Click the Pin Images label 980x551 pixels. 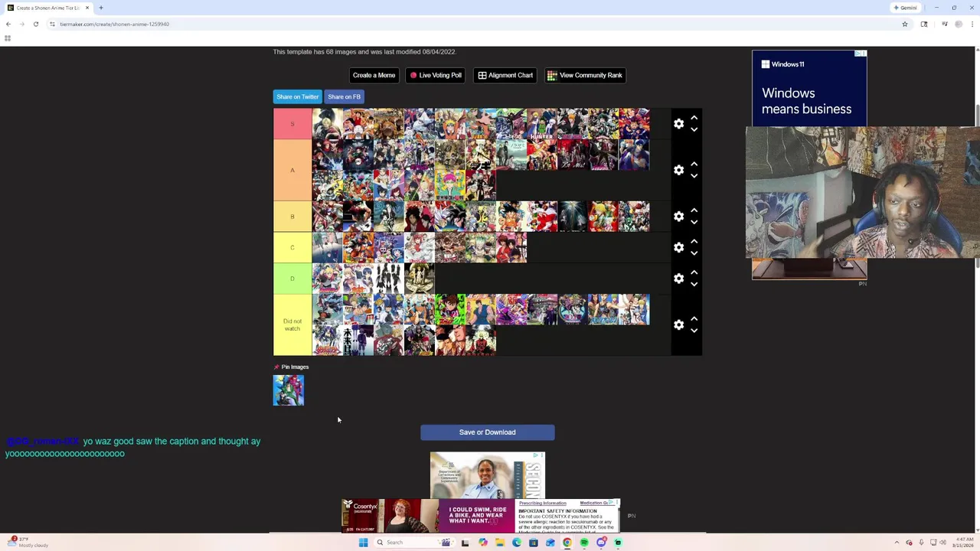[x=295, y=367]
